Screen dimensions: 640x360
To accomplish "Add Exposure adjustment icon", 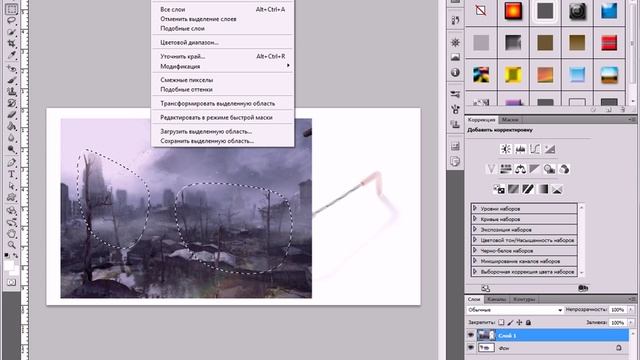I will click(x=549, y=149).
